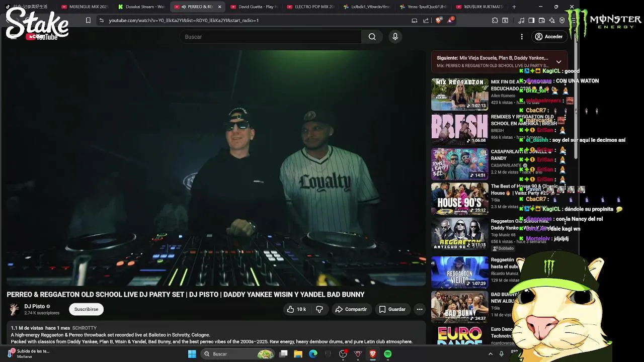Show hidden system tray icons chevron
644x362 pixels.
point(491,354)
